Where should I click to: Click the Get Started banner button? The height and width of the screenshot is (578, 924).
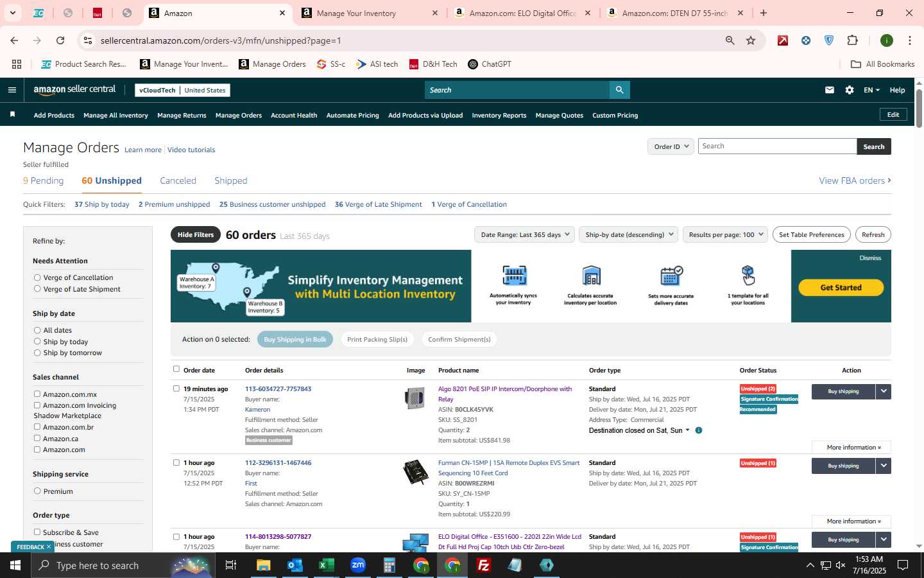tap(841, 287)
